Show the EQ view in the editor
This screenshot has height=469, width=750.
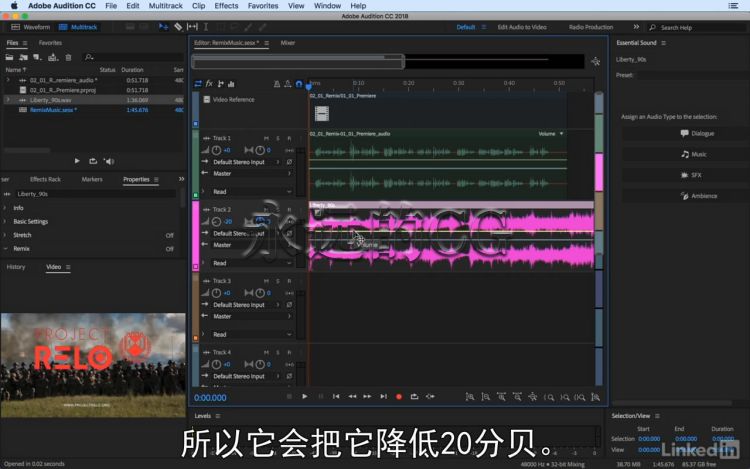[x=232, y=84]
